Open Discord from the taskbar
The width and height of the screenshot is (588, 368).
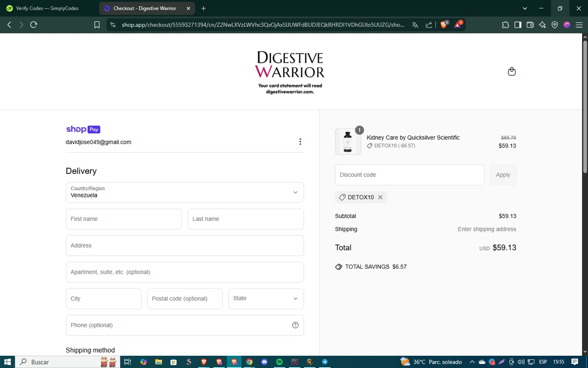264,362
